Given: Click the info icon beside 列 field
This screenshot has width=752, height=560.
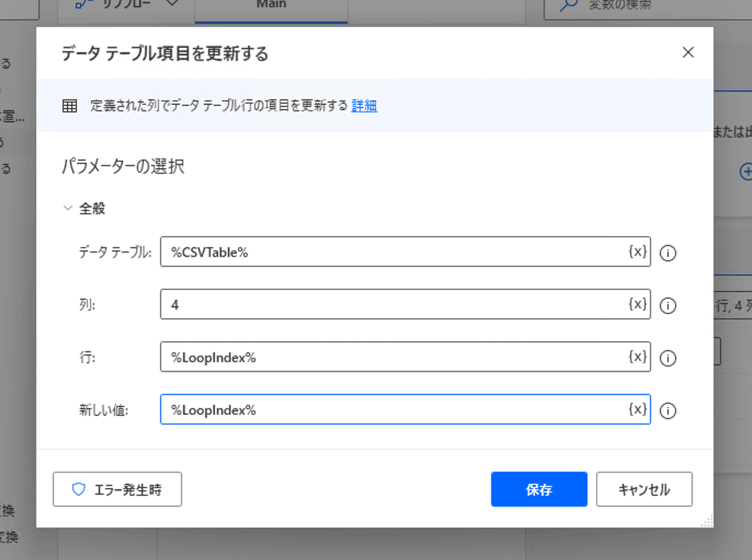Looking at the screenshot, I should 668,305.
